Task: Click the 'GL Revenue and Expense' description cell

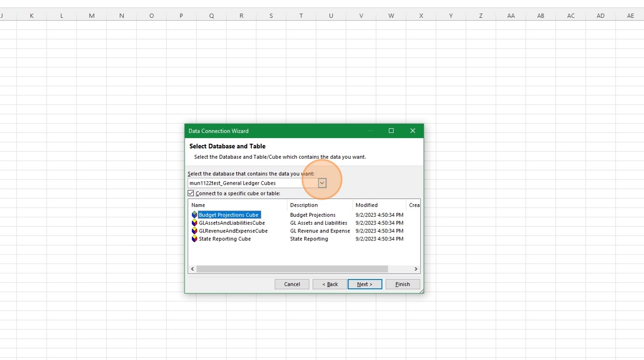Action: coord(320,231)
